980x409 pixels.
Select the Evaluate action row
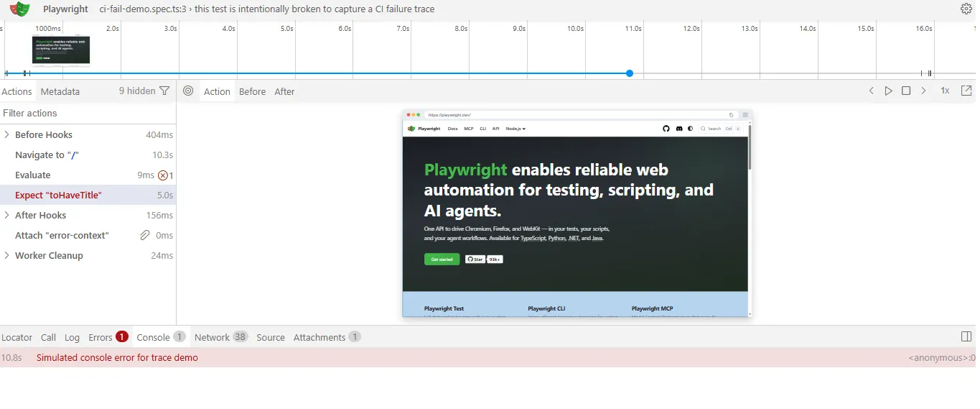[x=88, y=175]
